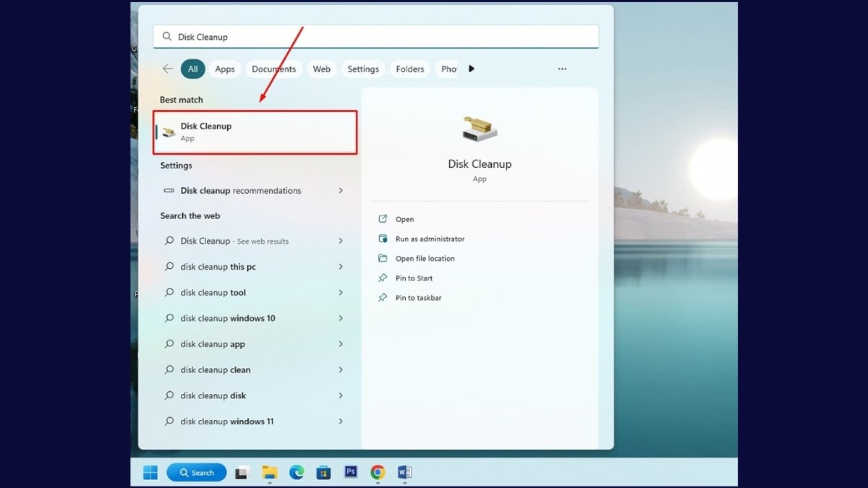Open Task View from the taskbar
868x488 pixels.
(242, 473)
